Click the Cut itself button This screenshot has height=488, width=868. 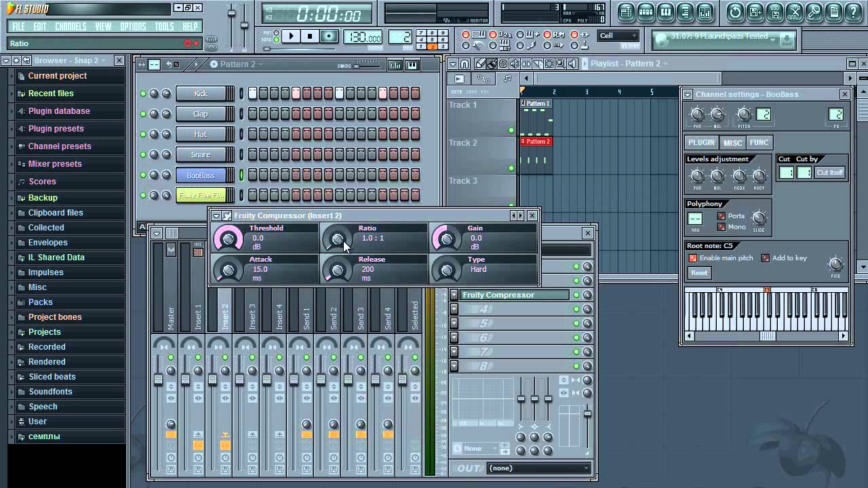pyautogui.click(x=830, y=173)
